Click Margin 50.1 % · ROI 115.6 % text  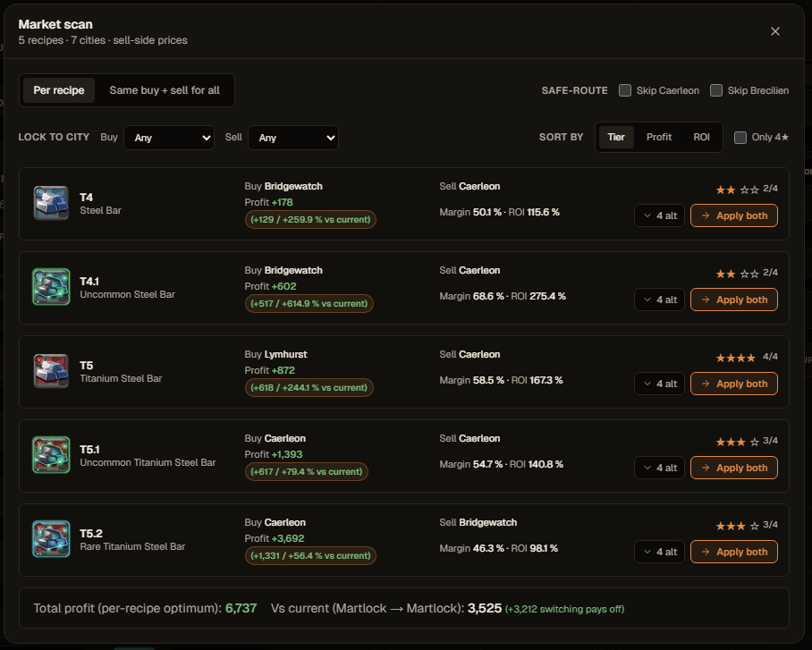tap(499, 212)
